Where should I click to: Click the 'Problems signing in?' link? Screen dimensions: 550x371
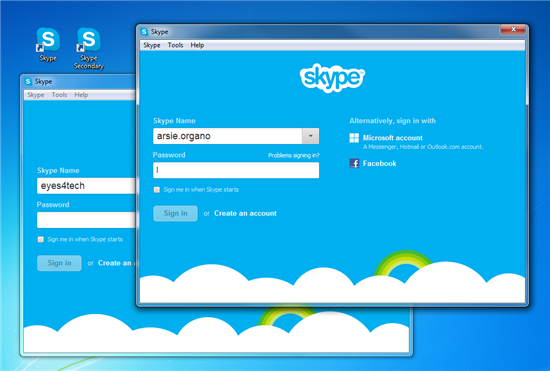294,155
